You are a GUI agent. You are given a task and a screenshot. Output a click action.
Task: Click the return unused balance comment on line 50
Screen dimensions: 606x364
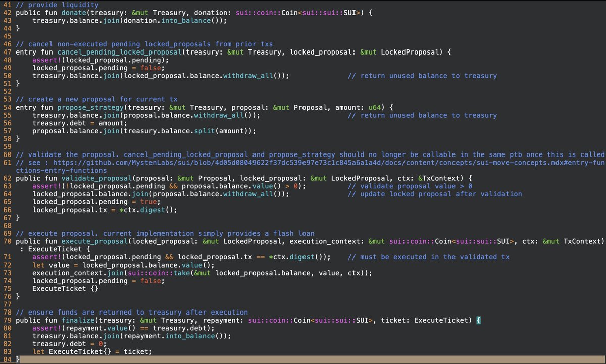(422, 76)
